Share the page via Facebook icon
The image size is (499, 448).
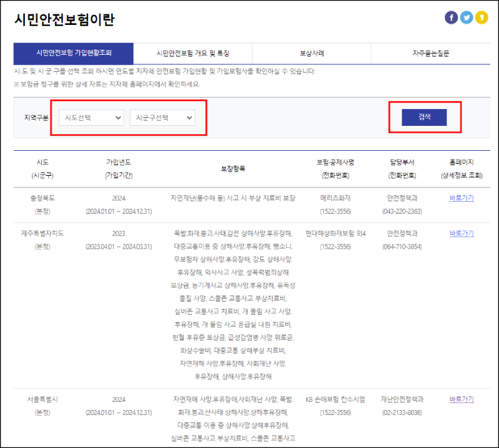pyautogui.click(x=452, y=17)
